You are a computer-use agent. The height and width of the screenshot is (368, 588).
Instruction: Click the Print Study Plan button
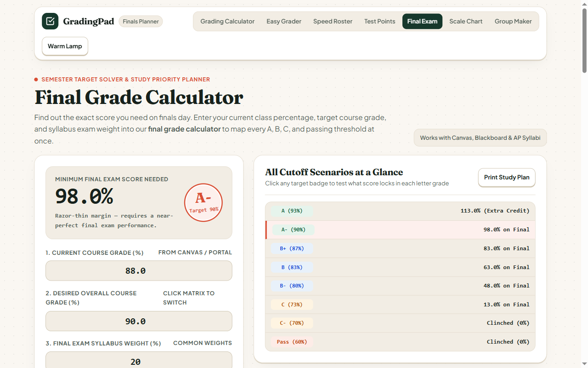[507, 177]
